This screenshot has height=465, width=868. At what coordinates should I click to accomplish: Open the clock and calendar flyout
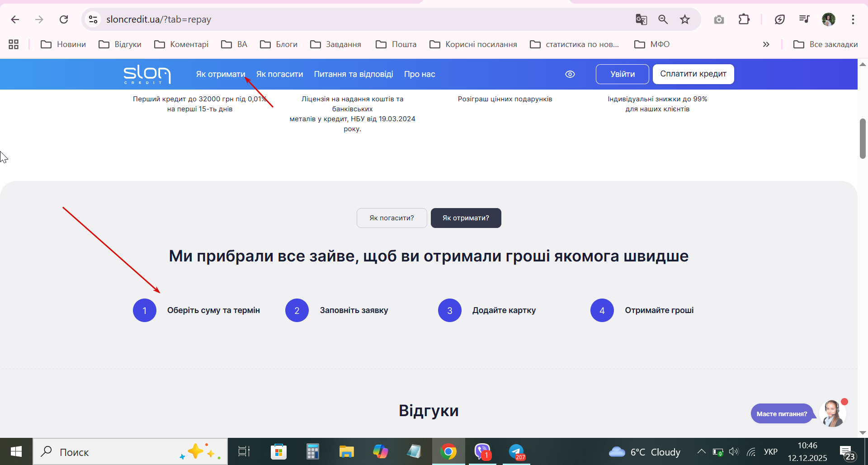tap(807, 451)
